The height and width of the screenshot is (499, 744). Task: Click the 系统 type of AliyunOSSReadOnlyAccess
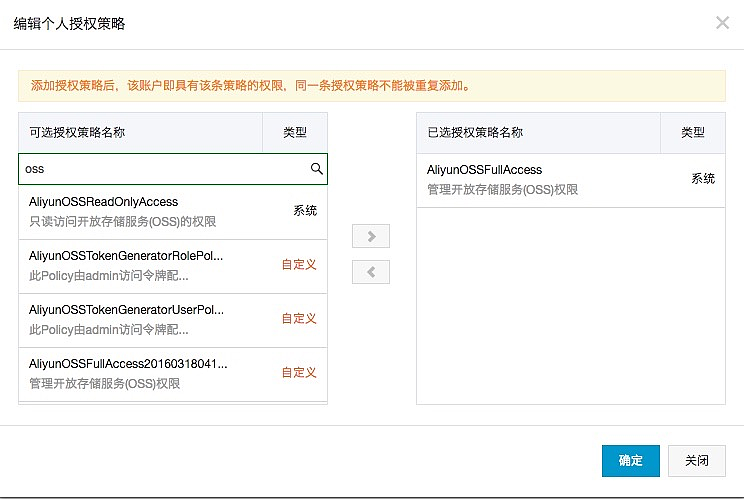pos(305,211)
